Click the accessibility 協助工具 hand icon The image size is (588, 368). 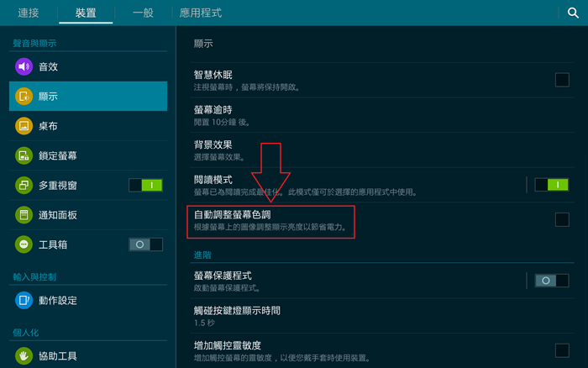coord(24,356)
